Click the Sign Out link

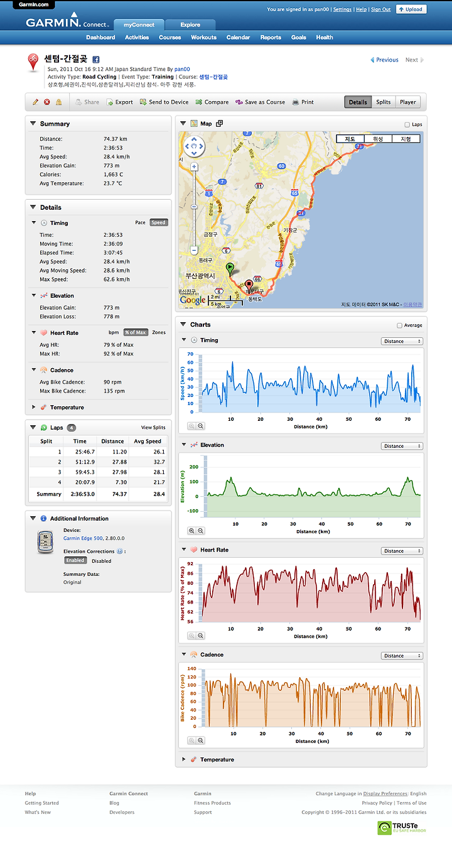coord(380,9)
